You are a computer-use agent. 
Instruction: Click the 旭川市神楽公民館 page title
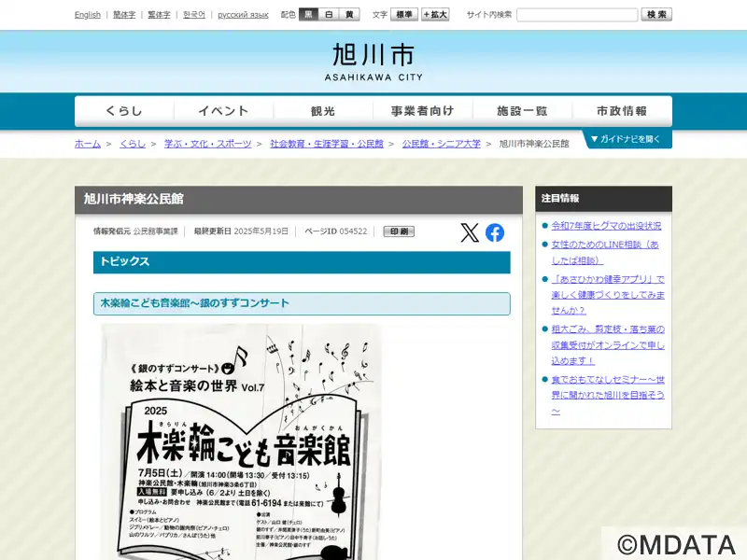click(x=299, y=200)
